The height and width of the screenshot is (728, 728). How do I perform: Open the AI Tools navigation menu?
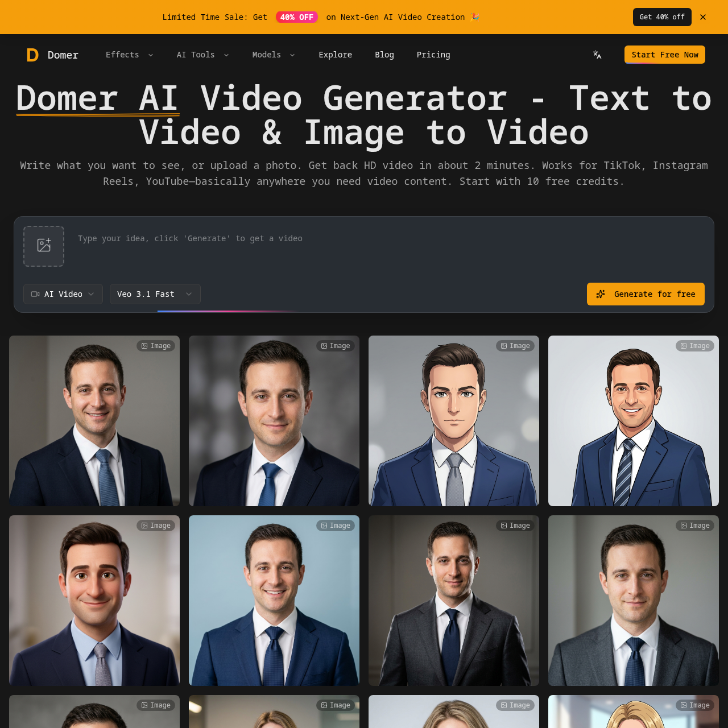[203, 55]
